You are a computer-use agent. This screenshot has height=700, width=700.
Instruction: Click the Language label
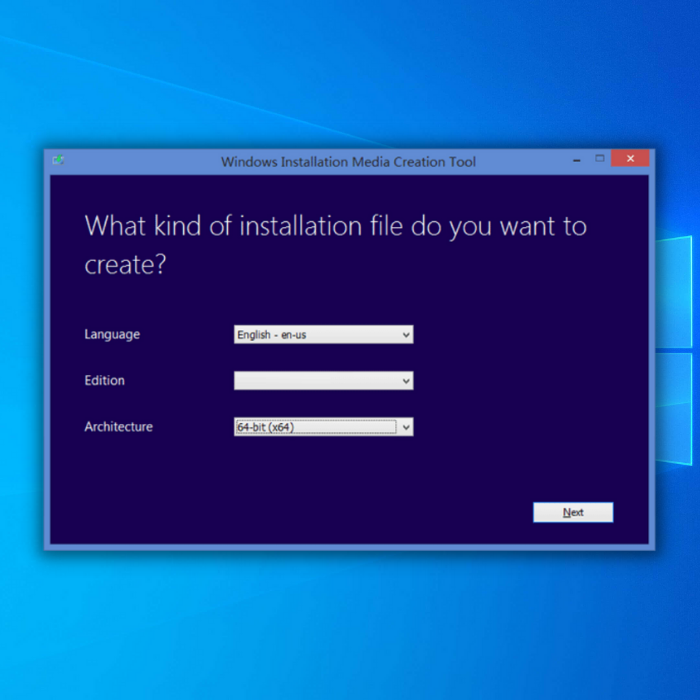[x=112, y=334]
